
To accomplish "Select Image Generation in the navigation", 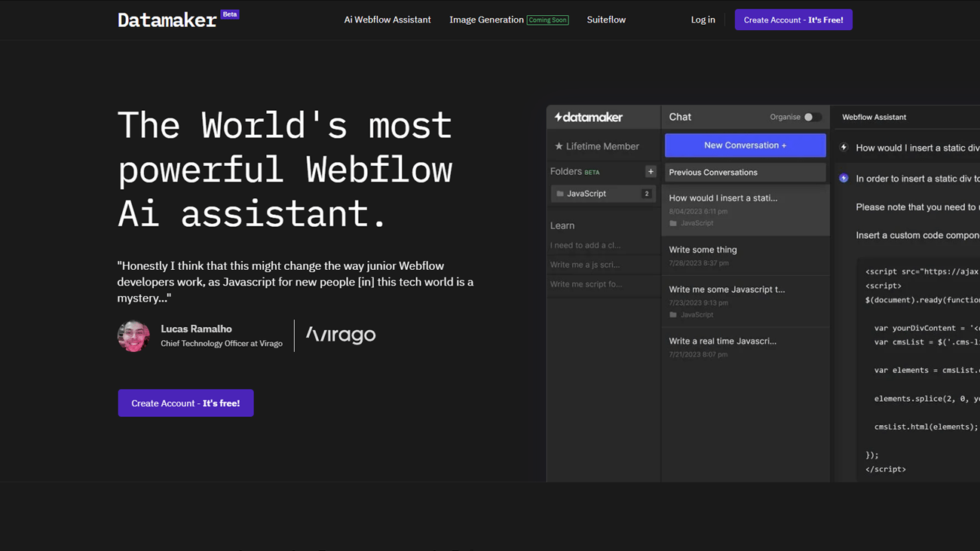I will [486, 20].
